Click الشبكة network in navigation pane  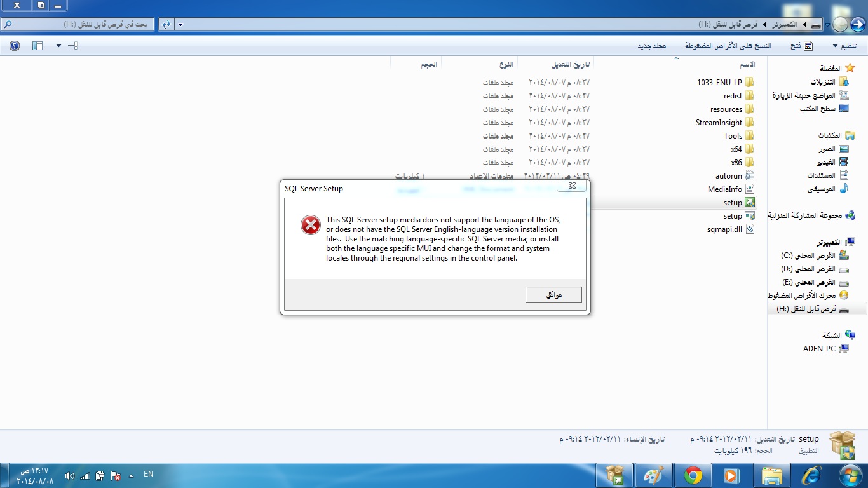839,335
